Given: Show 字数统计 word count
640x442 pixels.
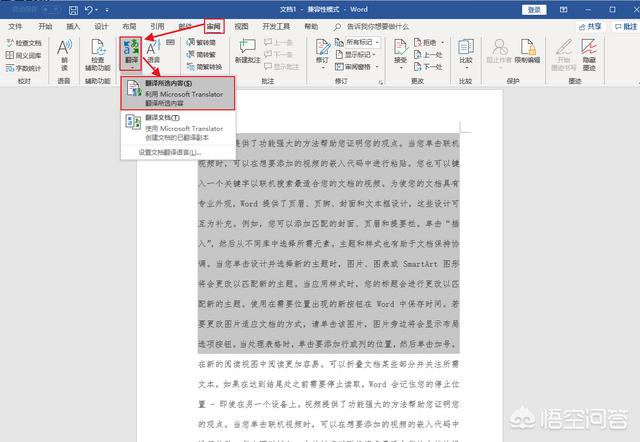Looking at the screenshot, I should [x=24, y=68].
